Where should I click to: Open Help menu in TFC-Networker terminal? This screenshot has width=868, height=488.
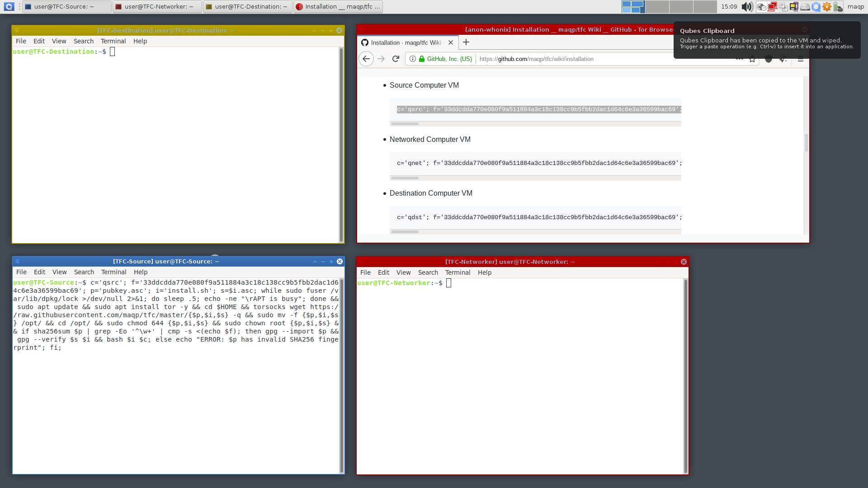pyautogui.click(x=485, y=272)
